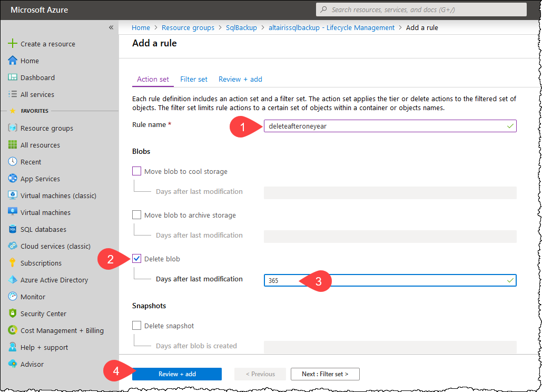542x392 pixels.
Task: Click the Microsoft Azure title
Action: [x=40, y=9]
